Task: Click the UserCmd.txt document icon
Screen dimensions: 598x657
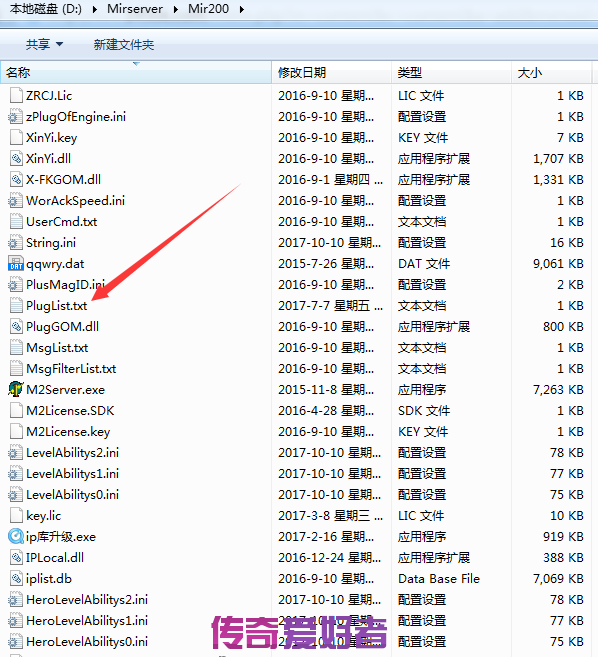Action: click(16, 222)
